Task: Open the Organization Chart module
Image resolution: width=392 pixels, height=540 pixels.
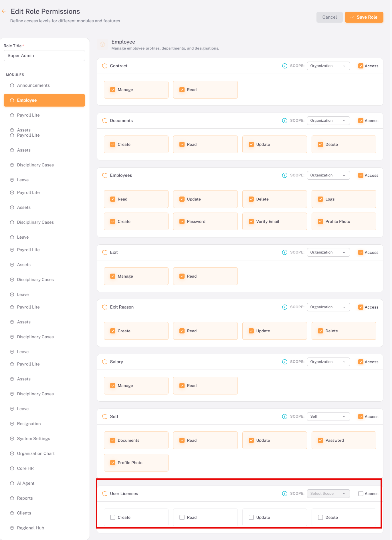Action: pyautogui.click(x=44, y=453)
